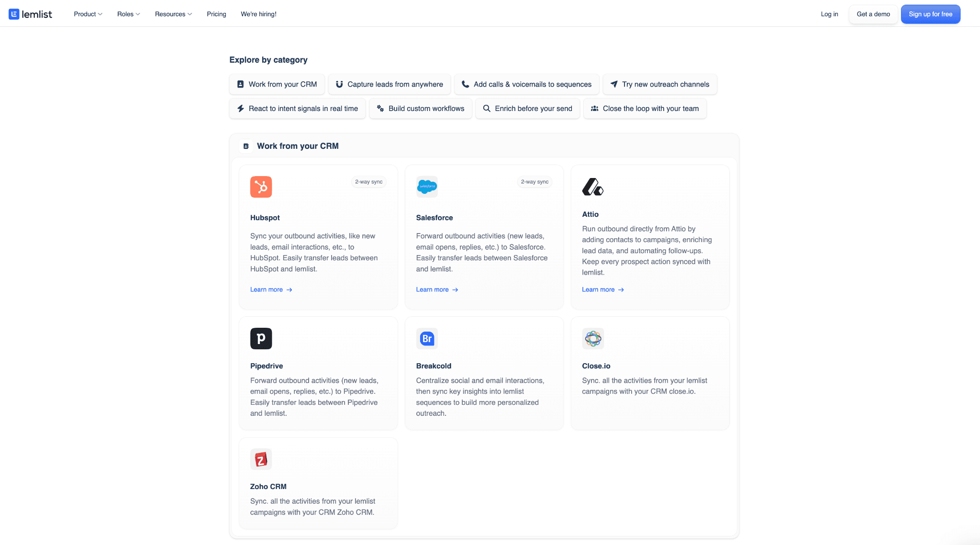Click the lemlist wordmark text

coord(37,14)
